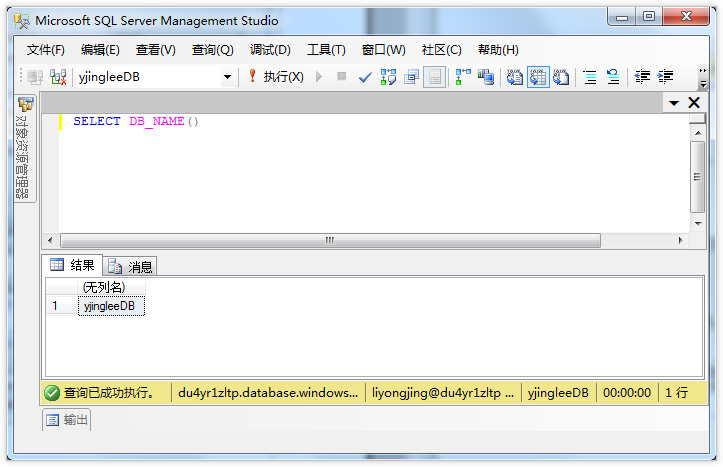Click the decrease indent icon

click(642, 77)
